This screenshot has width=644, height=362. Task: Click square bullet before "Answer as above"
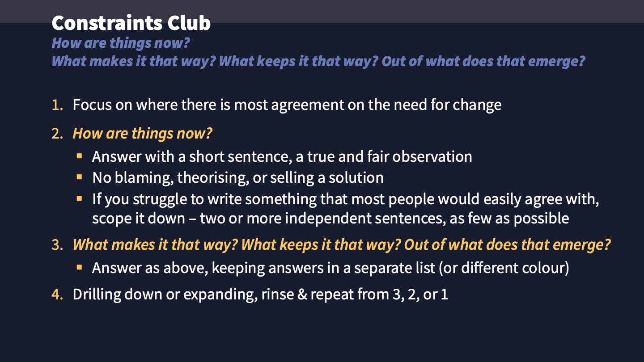click(80, 268)
